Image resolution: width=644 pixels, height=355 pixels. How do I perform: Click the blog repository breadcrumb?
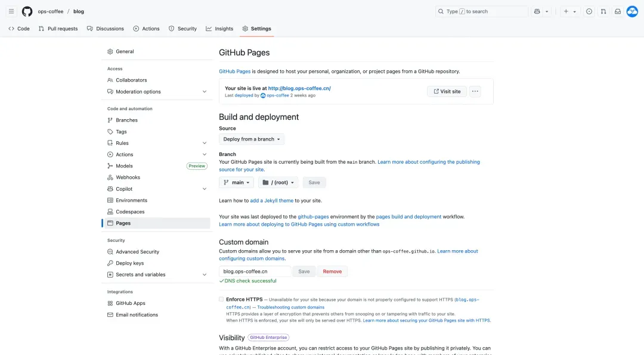pyautogui.click(x=79, y=11)
